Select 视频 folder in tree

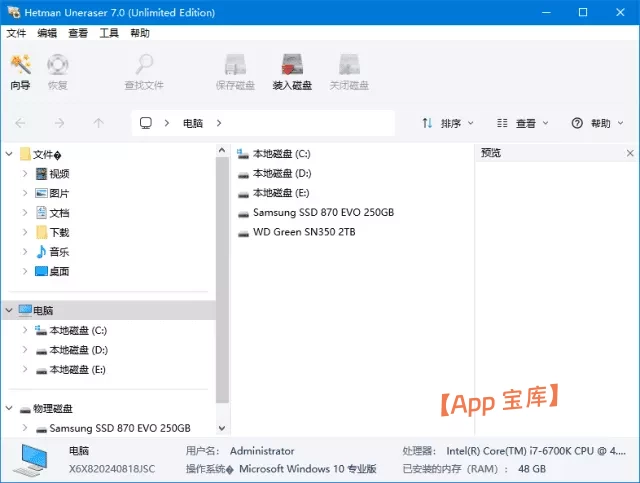click(52, 174)
